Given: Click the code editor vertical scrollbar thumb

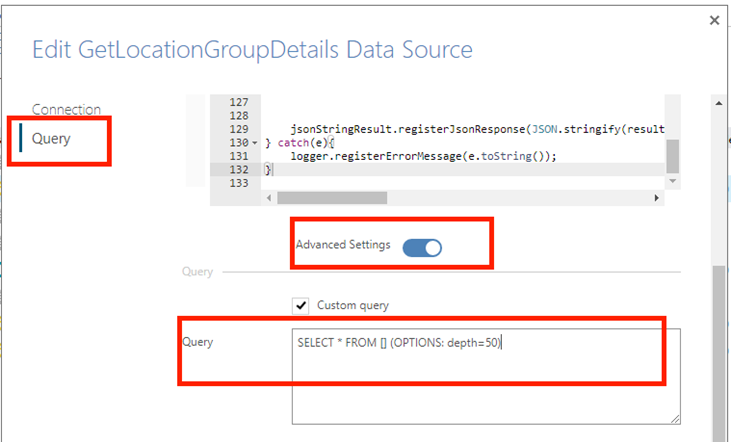Looking at the screenshot, I should point(672,156).
